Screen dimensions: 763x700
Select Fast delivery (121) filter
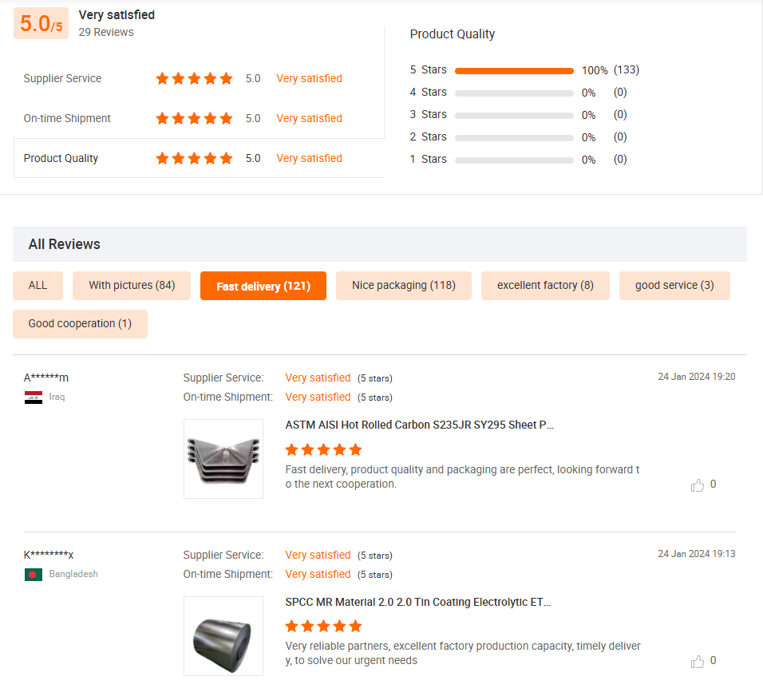click(263, 286)
